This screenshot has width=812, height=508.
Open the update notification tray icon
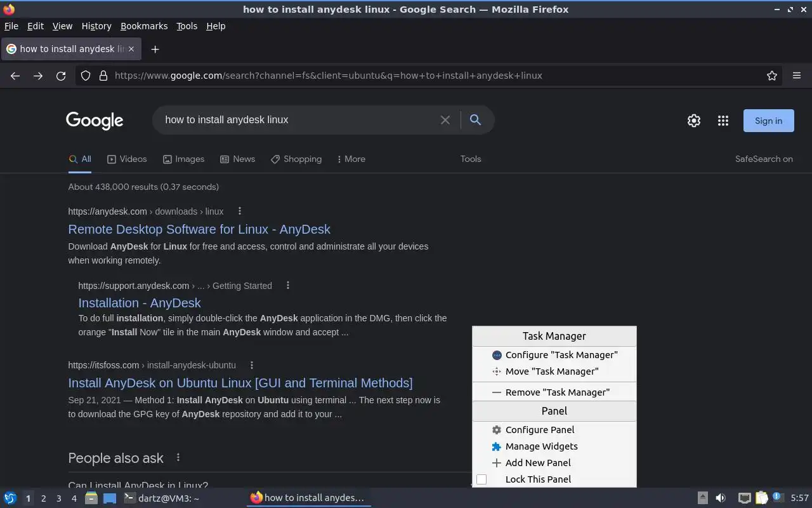click(778, 497)
